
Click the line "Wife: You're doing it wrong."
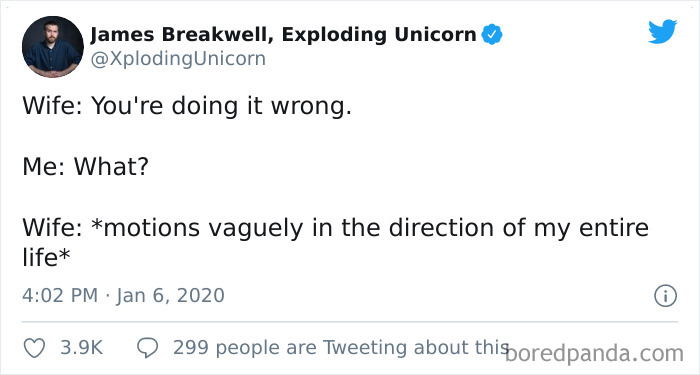click(187, 107)
